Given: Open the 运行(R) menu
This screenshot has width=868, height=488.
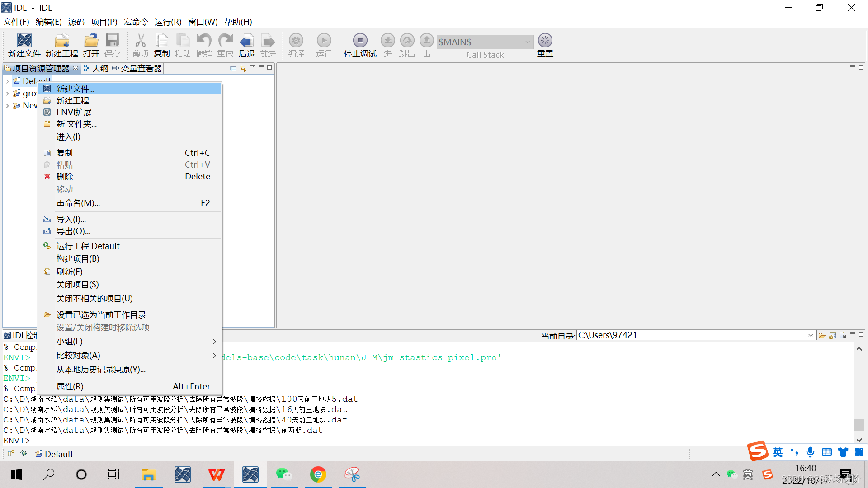Looking at the screenshot, I should click(x=168, y=22).
